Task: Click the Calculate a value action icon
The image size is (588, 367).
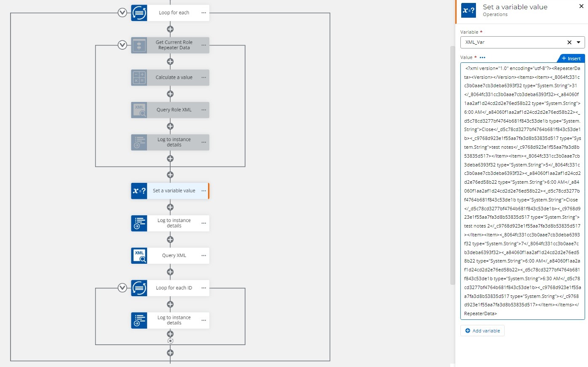Action: coord(139,78)
